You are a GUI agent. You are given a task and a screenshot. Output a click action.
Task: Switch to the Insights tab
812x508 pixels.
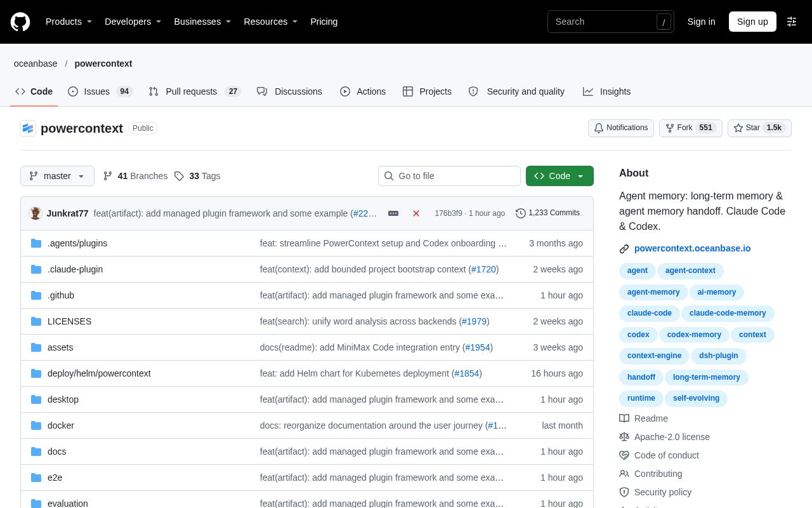pyautogui.click(x=607, y=91)
